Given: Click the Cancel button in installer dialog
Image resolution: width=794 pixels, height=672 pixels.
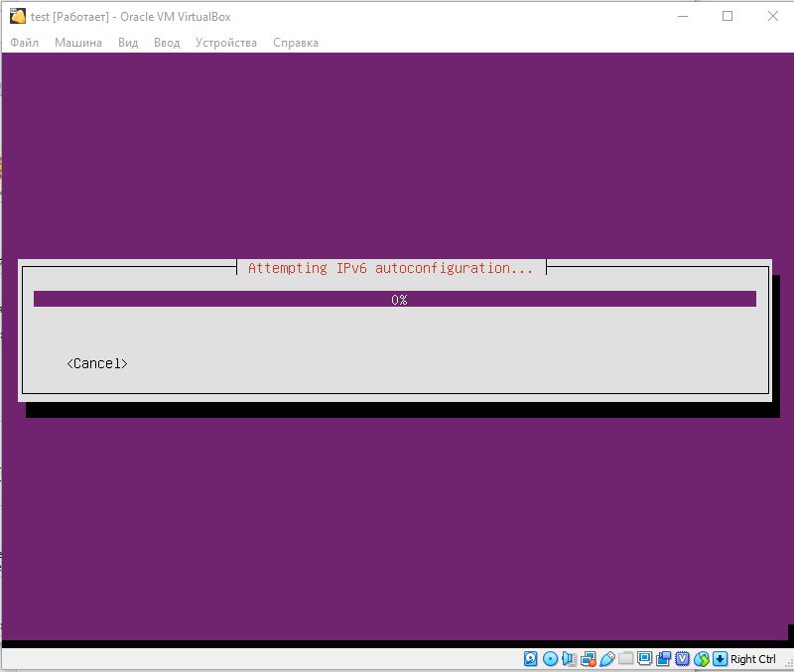Looking at the screenshot, I should pyautogui.click(x=97, y=363).
